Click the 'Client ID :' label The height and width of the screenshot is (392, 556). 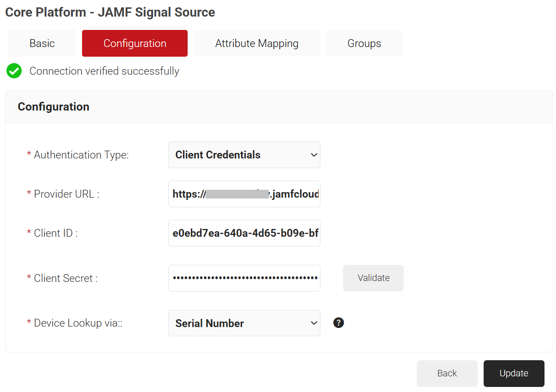[56, 233]
